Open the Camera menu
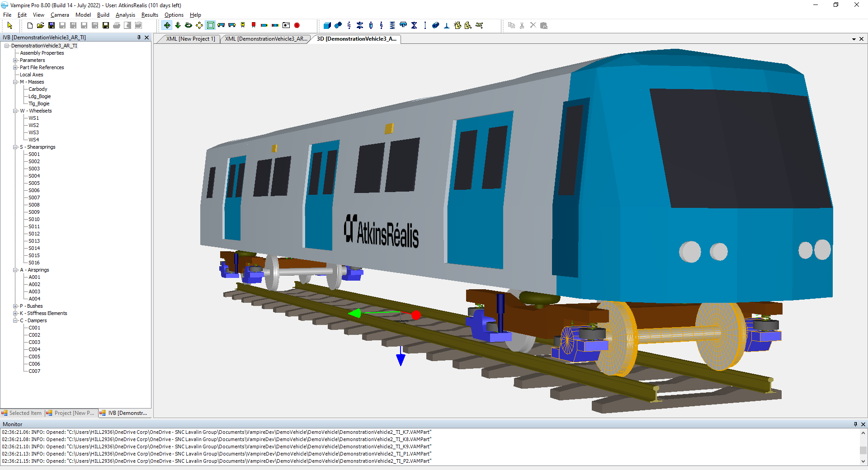 coord(60,15)
